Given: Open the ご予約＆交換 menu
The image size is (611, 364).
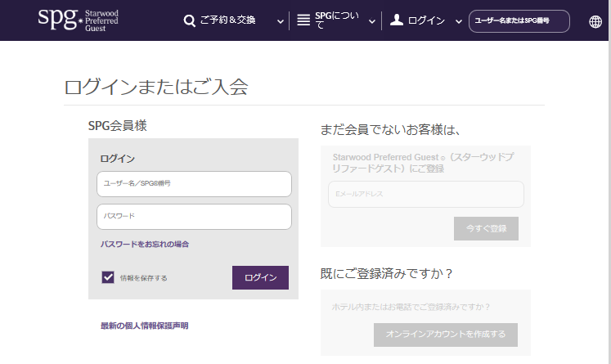Looking at the screenshot, I should tap(227, 20).
